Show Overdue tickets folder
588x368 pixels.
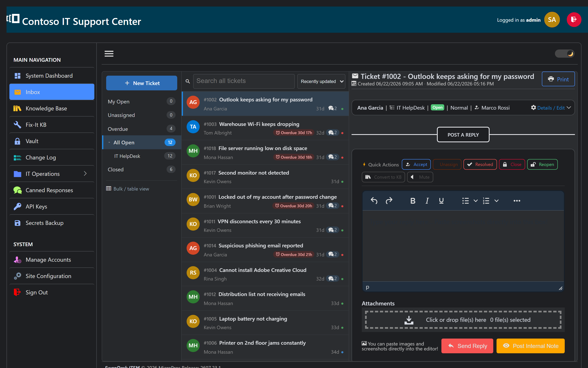point(142,129)
